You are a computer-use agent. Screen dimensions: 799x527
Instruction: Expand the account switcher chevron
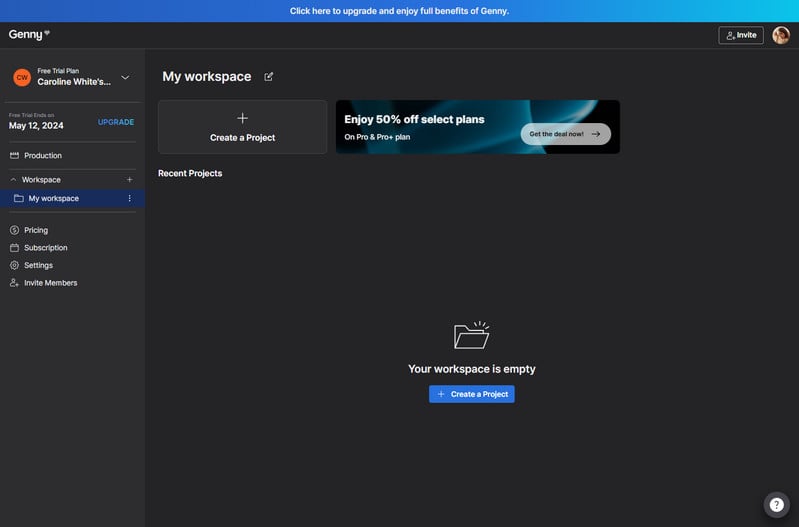coord(125,77)
